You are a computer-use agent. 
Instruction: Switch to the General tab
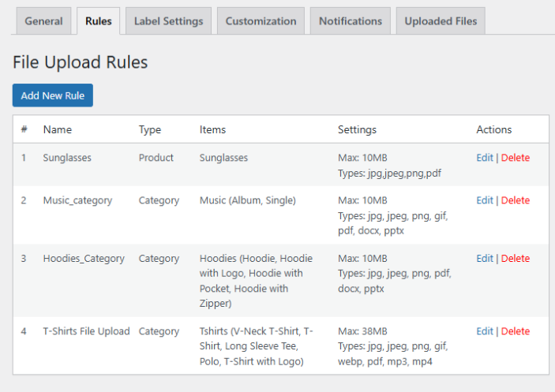coord(43,21)
